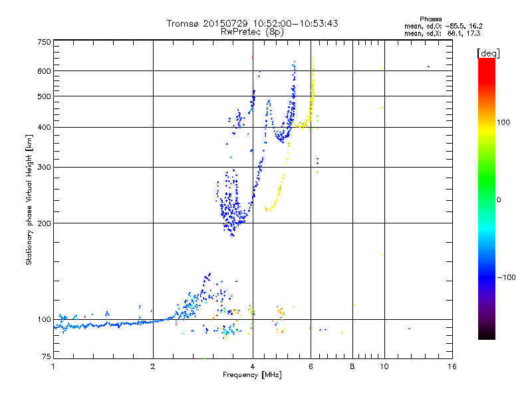
Task: Click the 'Stationary phase Virtual Height [km]' axis title
Action: [29, 200]
